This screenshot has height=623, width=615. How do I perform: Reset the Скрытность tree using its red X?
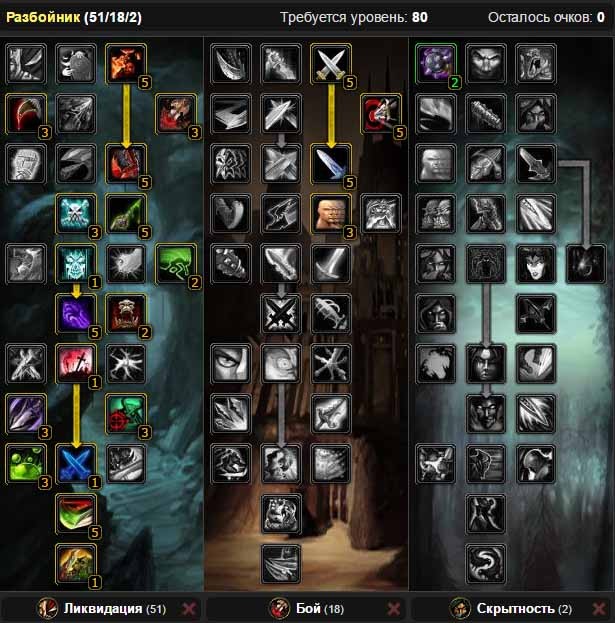599,608
